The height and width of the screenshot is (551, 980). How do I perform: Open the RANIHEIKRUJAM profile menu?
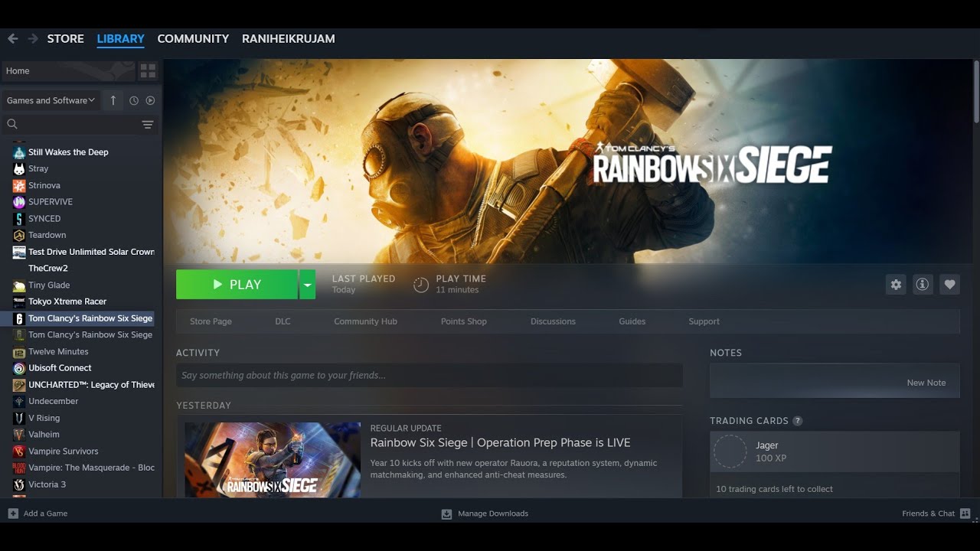point(289,38)
